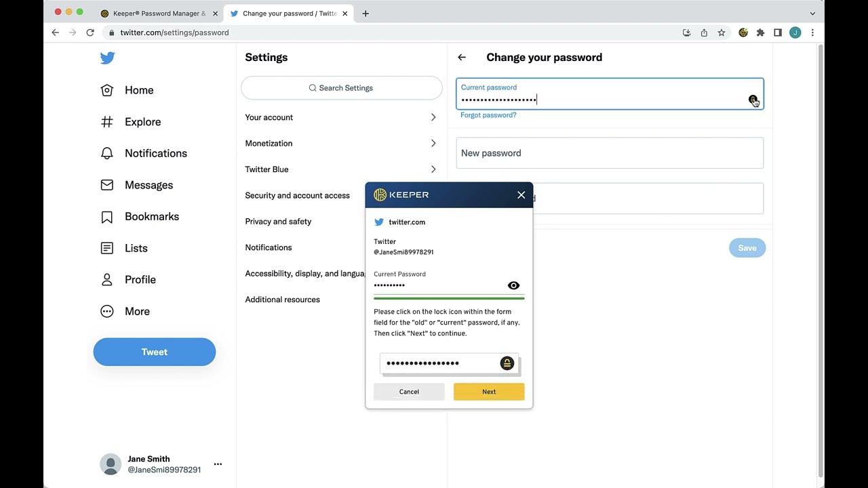
Task: Click the Keeper logo in the popup header
Action: coord(401,195)
